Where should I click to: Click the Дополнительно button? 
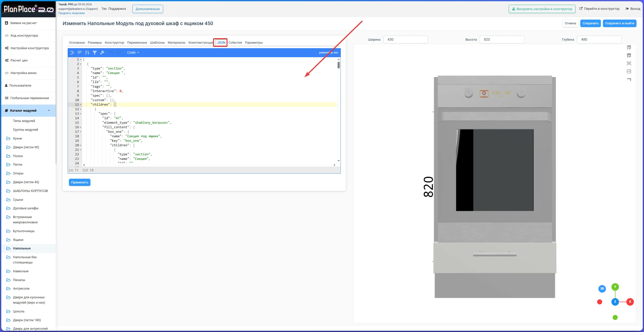tap(148, 9)
